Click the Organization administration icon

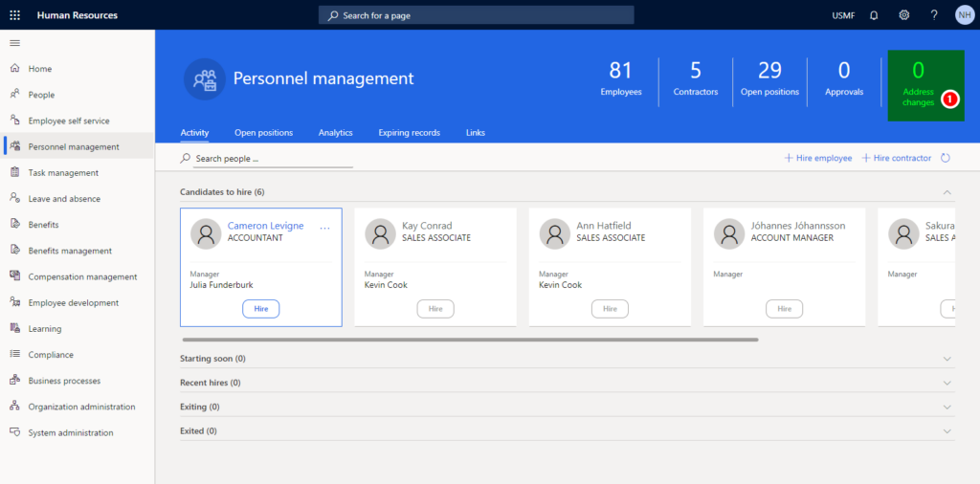(15, 407)
